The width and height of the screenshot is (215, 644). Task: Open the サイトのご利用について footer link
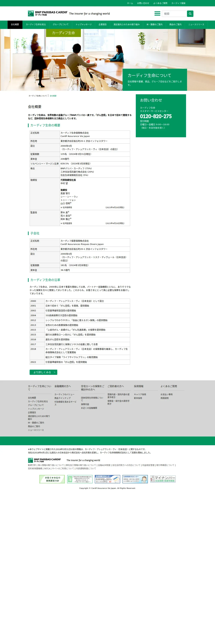[63, 468]
